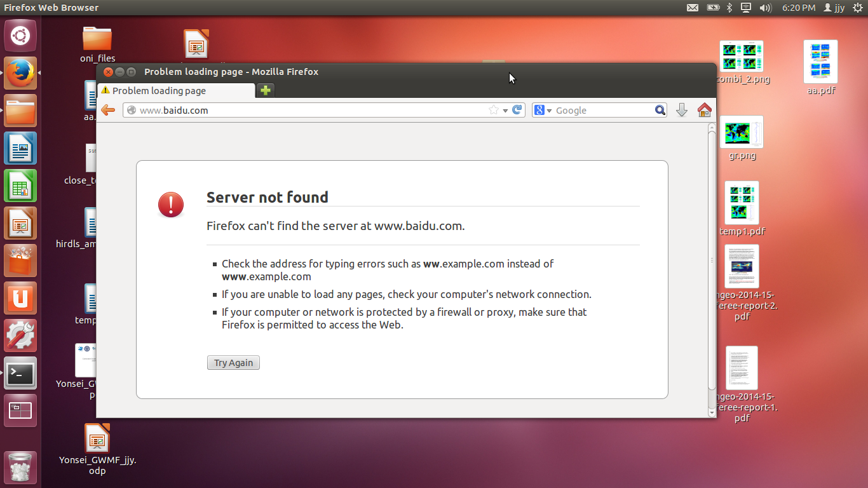
Task: Open the Workspace Switcher launcher icon
Action: point(20,410)
